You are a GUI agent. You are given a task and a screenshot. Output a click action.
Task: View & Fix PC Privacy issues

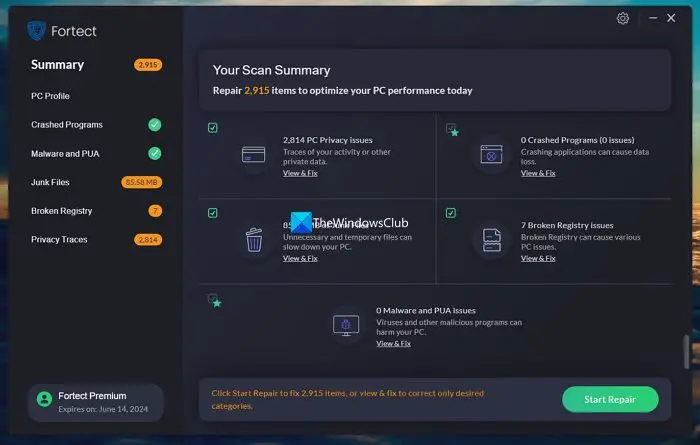pyautogui.click(x=300, y=173)
